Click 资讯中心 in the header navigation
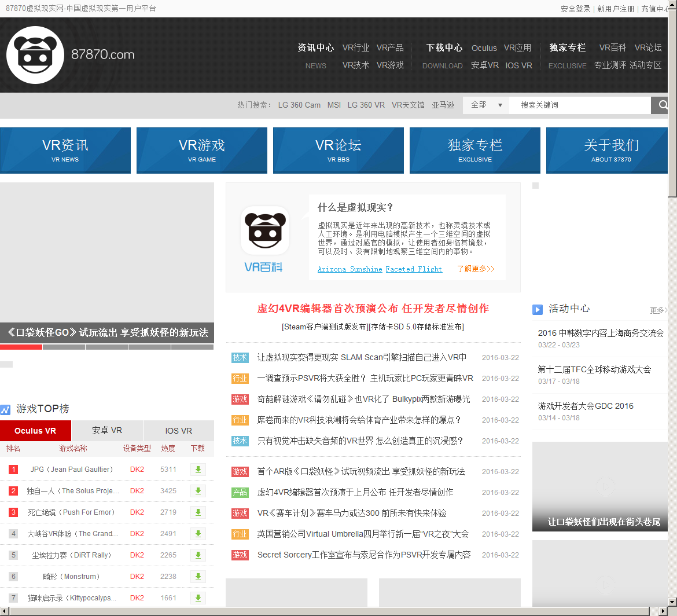The image size is (677, 616). click(x=315, y=47)
